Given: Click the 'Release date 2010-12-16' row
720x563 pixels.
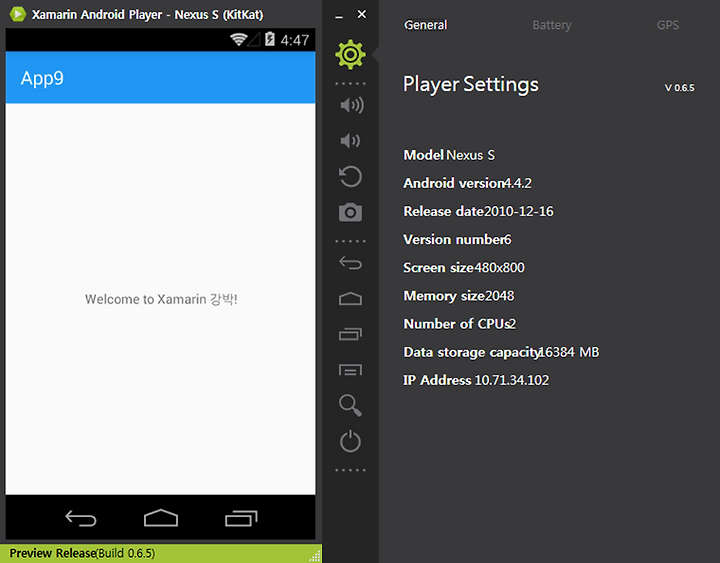Looking at the screenshot, I should pos(478,211).
